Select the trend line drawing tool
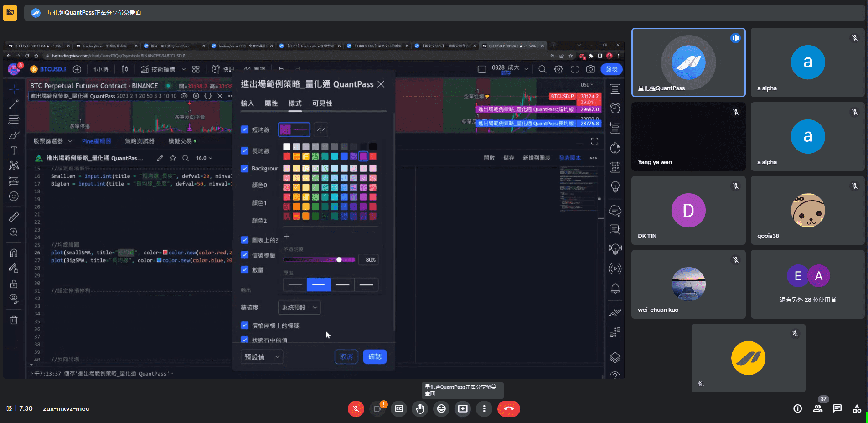Image resolution: width=868 pixels, height=423 pixels. pos(14,104)
